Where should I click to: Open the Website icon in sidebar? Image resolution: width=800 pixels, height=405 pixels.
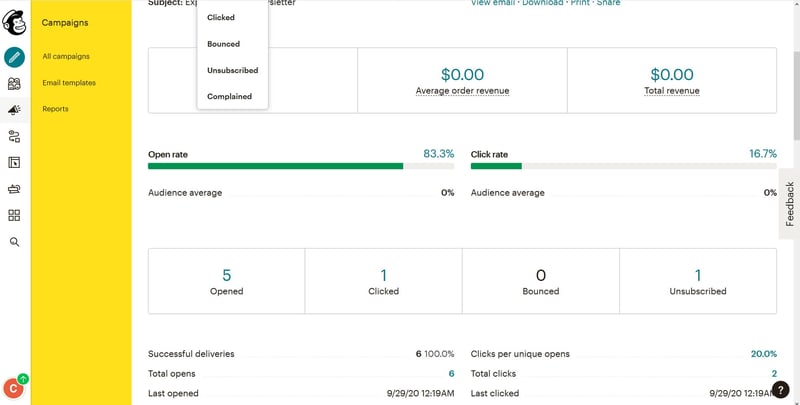pos(15,162)
